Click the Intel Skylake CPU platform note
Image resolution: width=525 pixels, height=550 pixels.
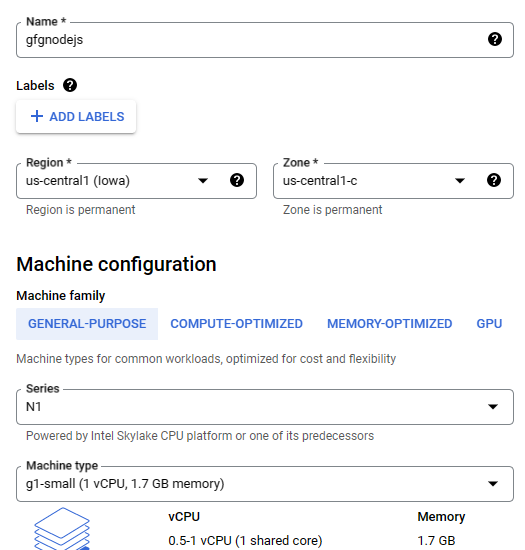point(200,436)
